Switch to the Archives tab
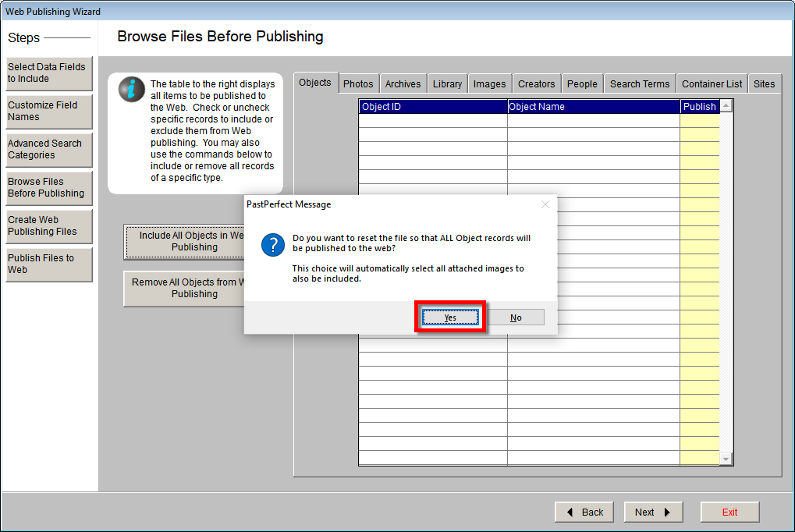This screenshot has height=532, width=795. click(x=403, y=84)
